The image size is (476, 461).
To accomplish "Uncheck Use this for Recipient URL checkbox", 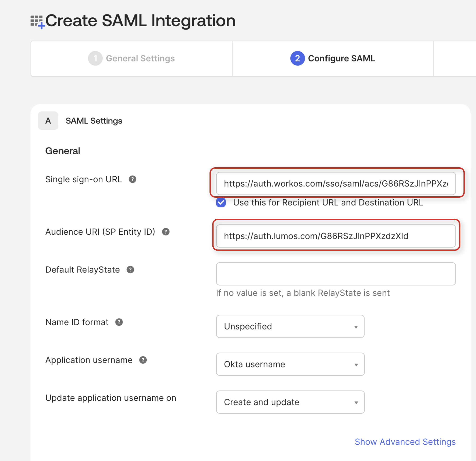I will 221,202.
